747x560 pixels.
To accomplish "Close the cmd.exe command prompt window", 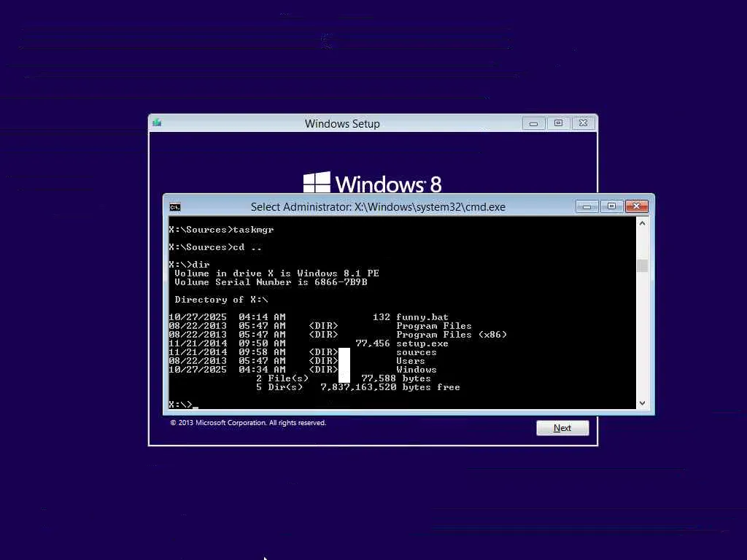I will click(636, 206).
